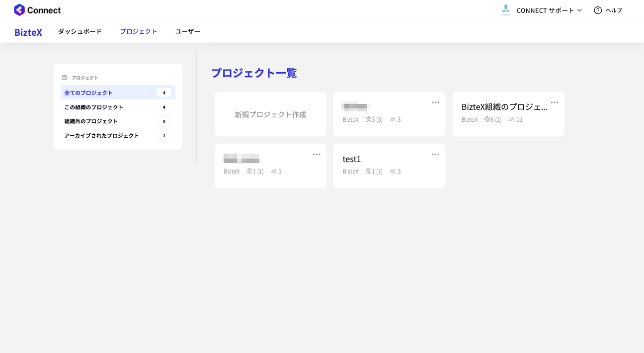
Task: Click the プロジェクト一覧 heading
Action: click(254, 73)
